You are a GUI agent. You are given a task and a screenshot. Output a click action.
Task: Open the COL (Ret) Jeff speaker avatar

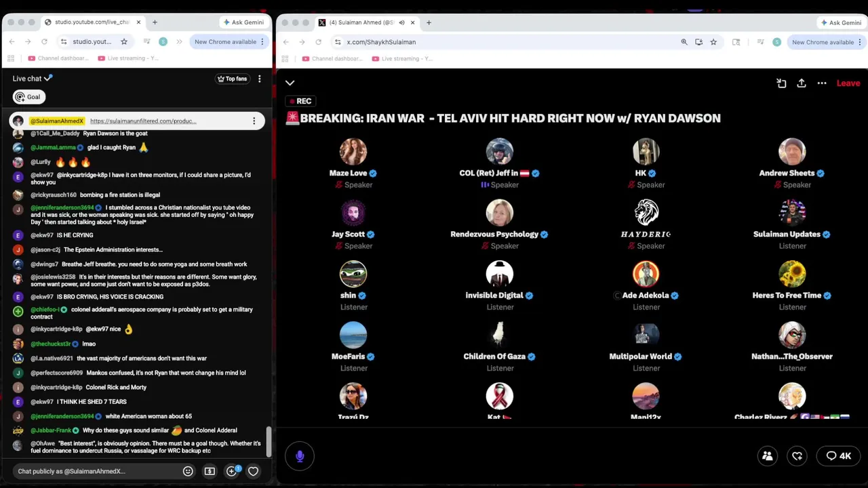coord(500,152)
